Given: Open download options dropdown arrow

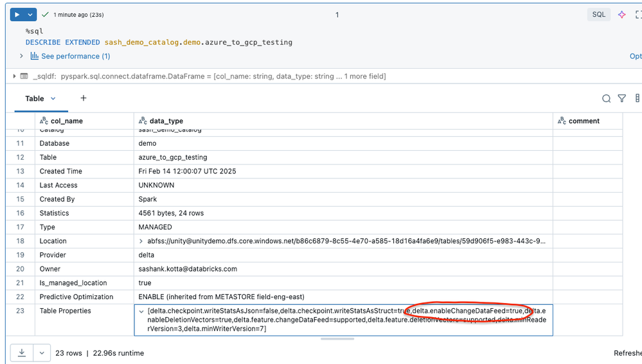Looking at the screenshot, I should click(42, 352).
